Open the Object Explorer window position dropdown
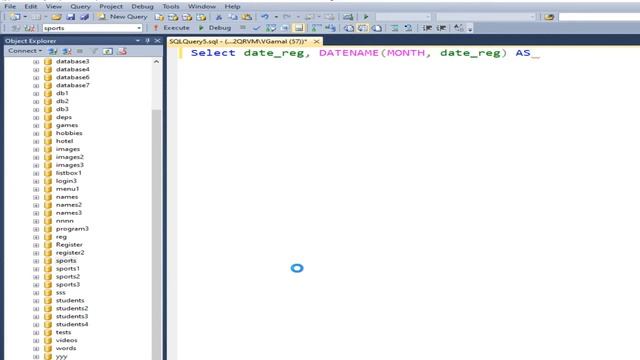Screen dimensions: 640x360 [138, 41]
